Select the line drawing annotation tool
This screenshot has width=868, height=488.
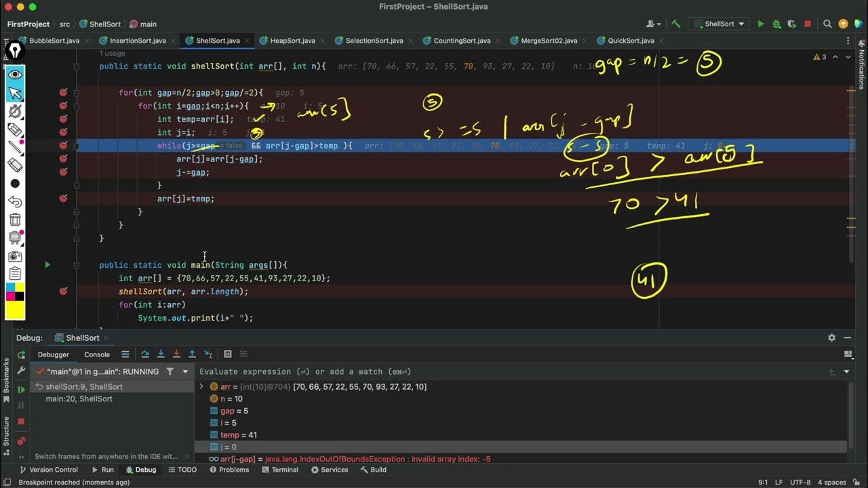click(15, 147)
